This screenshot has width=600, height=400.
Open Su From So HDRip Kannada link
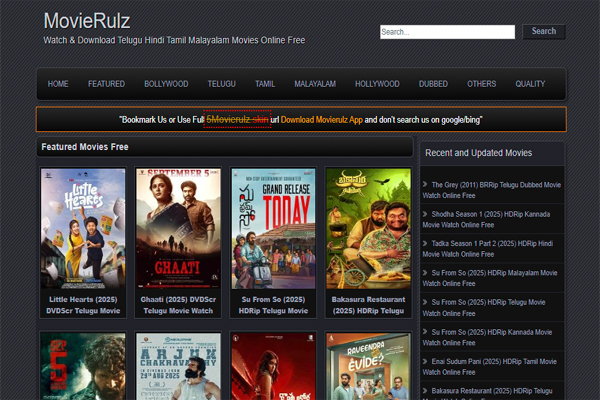click(x=487, y=337)
